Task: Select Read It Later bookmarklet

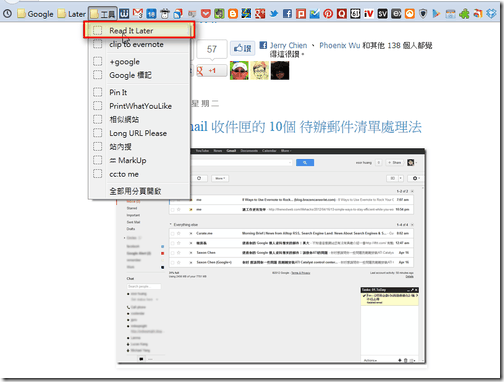Action: [x=139, y=30]
